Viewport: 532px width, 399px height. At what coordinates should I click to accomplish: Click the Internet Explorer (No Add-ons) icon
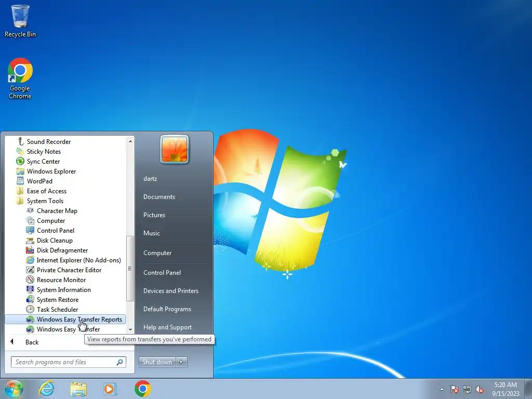(30, 260)
